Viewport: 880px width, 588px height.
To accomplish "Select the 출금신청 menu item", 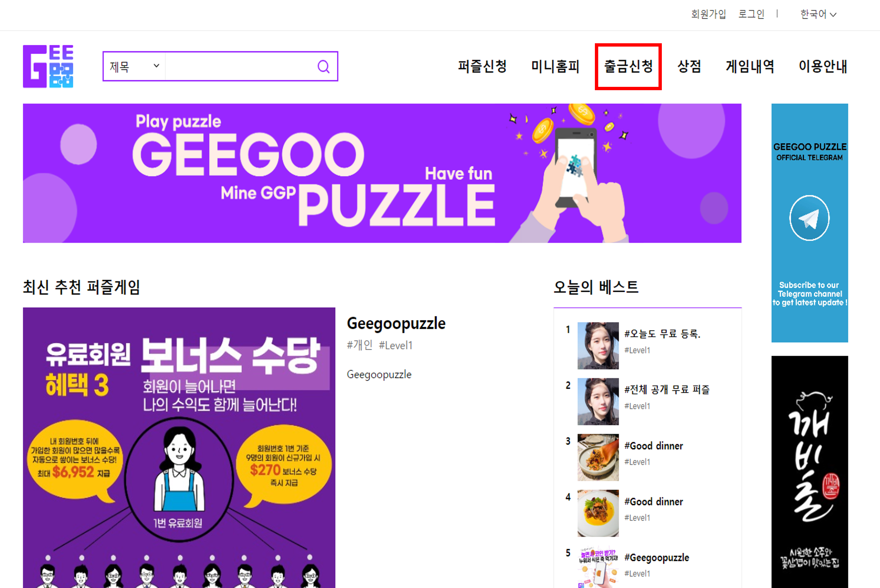I will tap(628, 66).
